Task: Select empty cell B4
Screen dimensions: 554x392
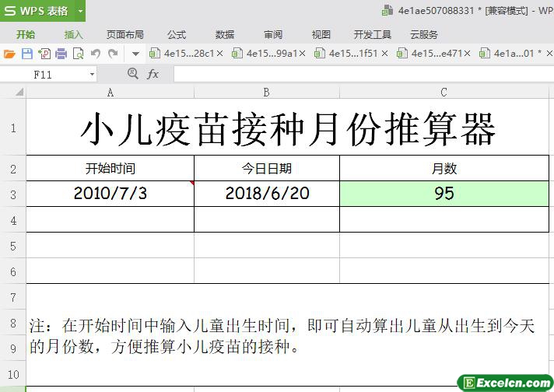Action: [267, 219]
